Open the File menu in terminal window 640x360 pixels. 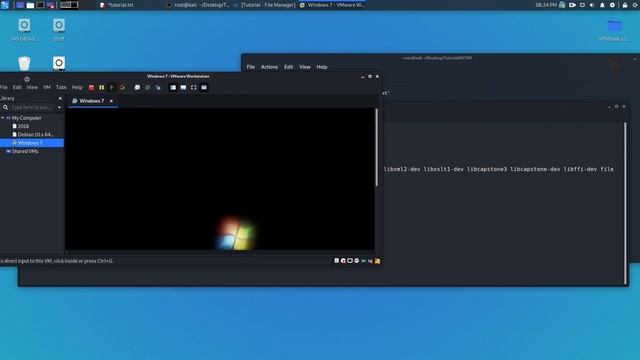251,67
